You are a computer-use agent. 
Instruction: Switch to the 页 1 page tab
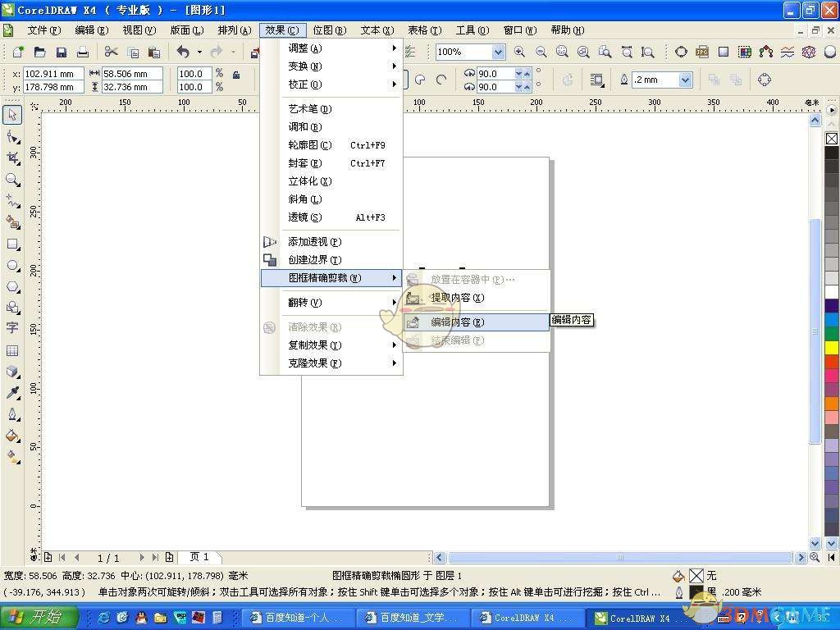tap(198, 557)
